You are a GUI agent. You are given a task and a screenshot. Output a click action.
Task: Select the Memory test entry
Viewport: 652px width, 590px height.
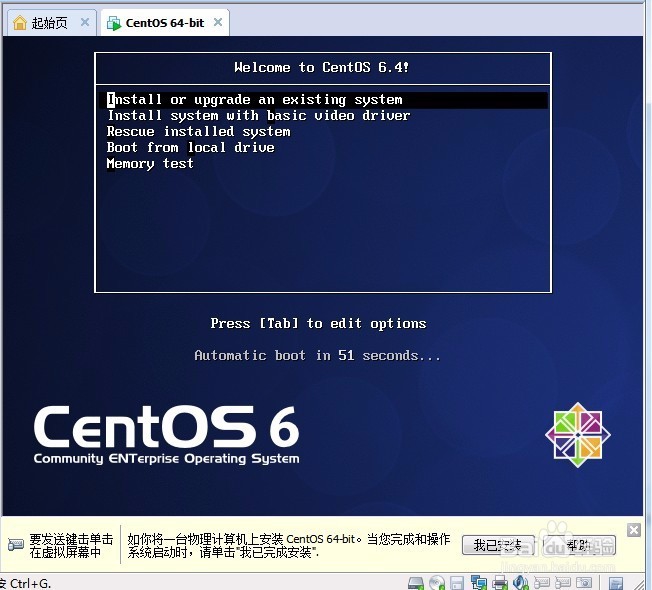[150, 164]
